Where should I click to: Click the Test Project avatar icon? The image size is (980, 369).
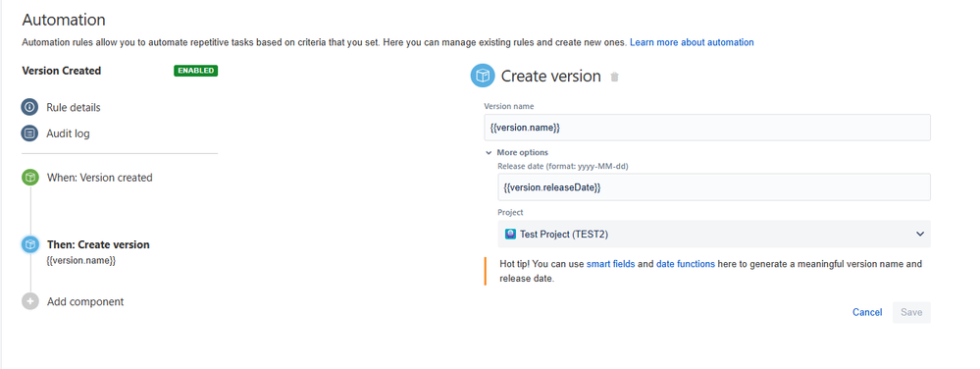[510, 234]
